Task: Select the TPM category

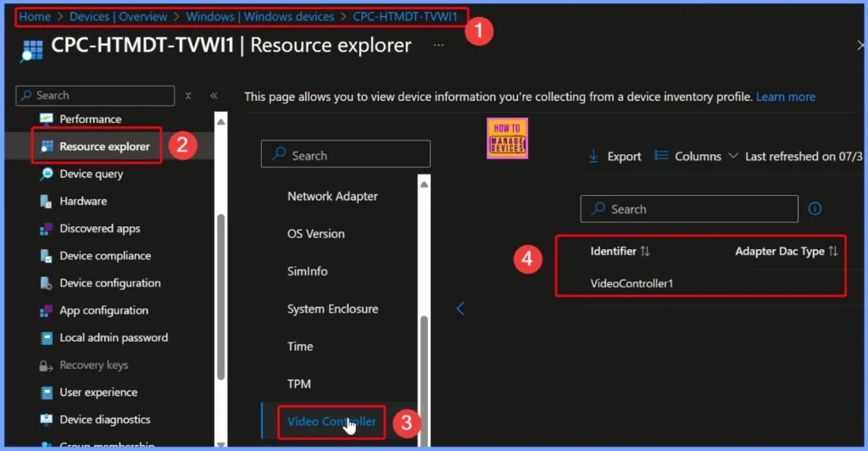Action: click(299, 384)
